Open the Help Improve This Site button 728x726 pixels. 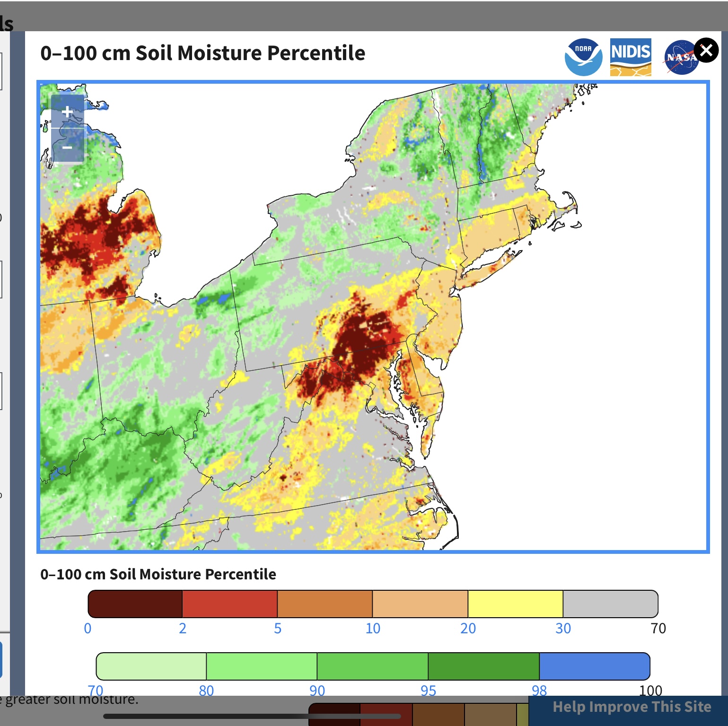point(632,707)
